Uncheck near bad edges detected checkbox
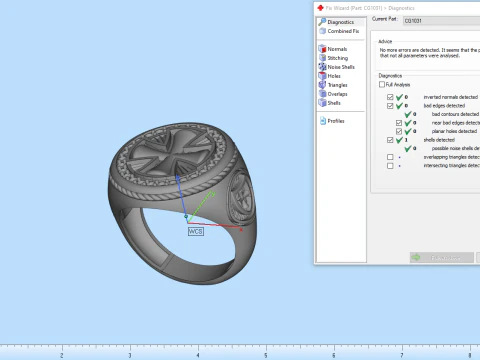This screenshot has height=360, width=480. 399,123
